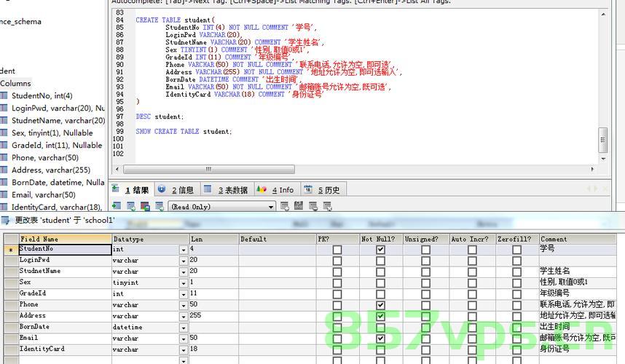Click the second result toolbar icon with green arrow
Viewport: 625px width, 364px height.
(130, 206)
